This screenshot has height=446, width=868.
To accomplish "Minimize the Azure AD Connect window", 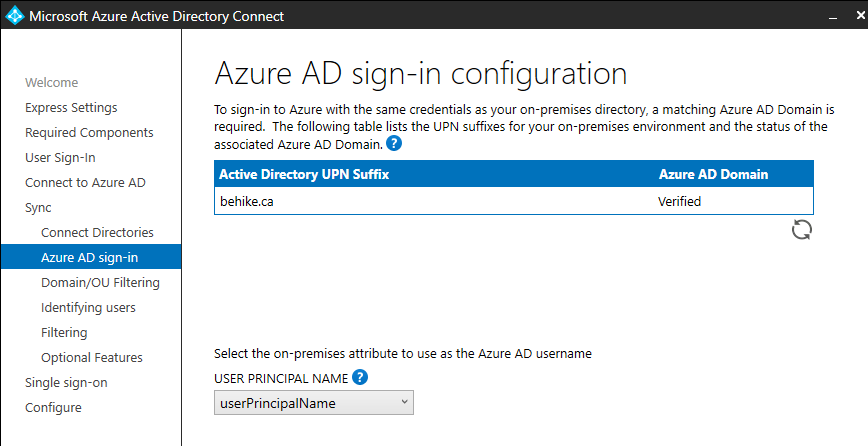I will tap(832, 16).
